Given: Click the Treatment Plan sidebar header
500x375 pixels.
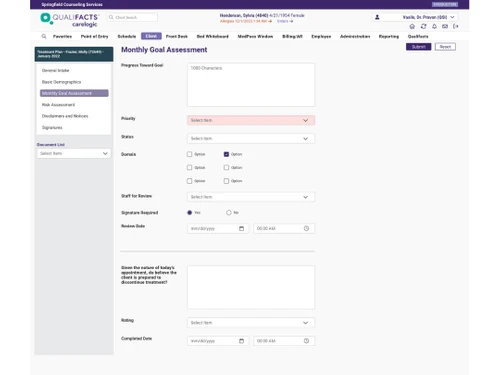Looking at the screenshot, I should [x=74, y=54].
